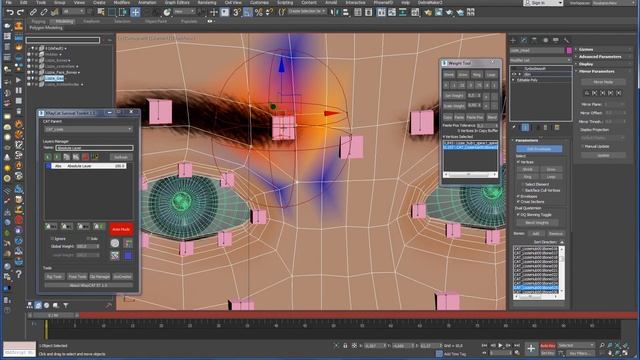The height and width of the screenshot is (360, 640).
Task: Click the magenta object color swatch
Action: click(569, 51)
